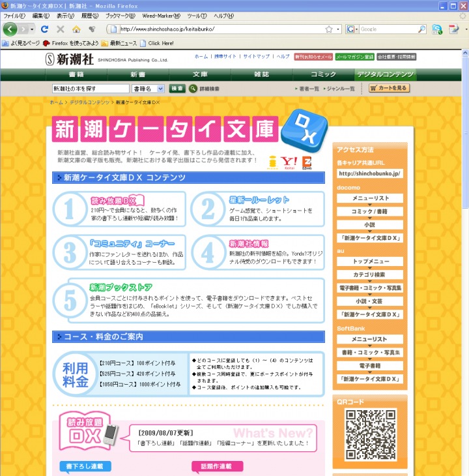The height and width of the screenshot is (476, 469).
Task: Click the QR code image
Action: [371, 435]
